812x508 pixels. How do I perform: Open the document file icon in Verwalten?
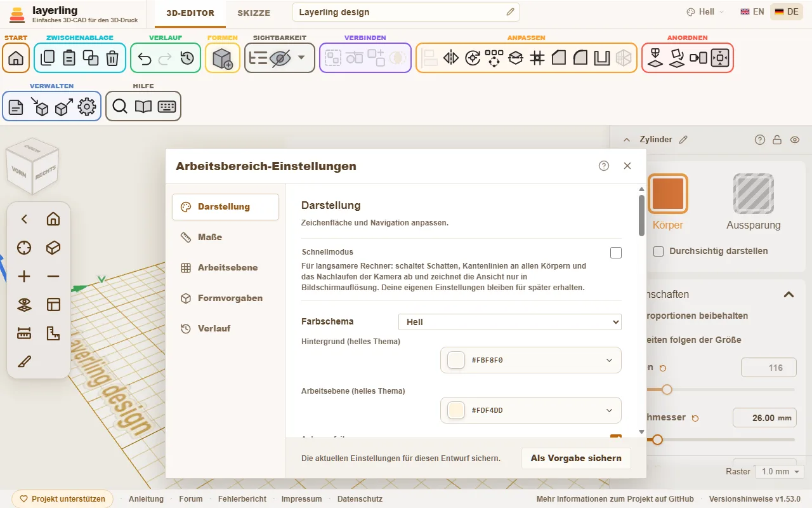(16, 107)
